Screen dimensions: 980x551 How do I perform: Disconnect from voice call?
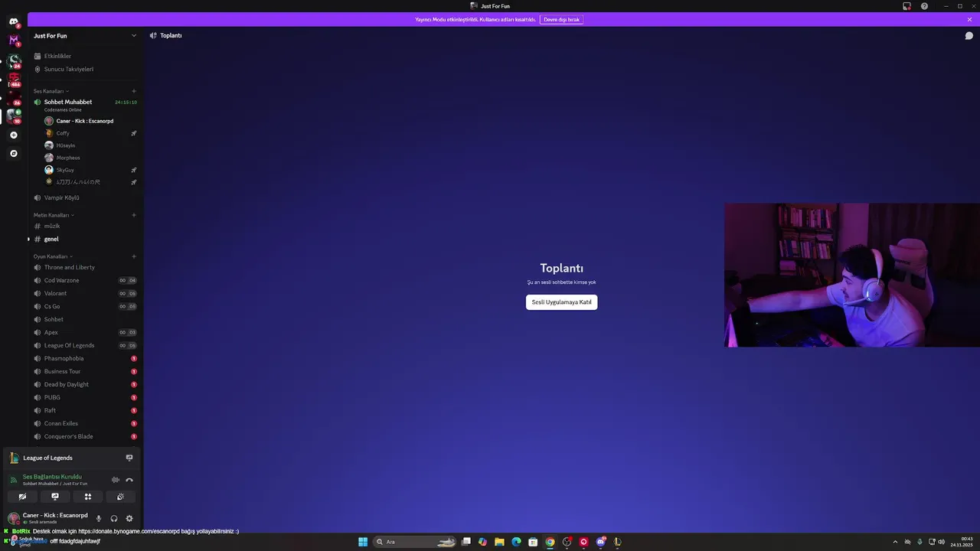click(x=129, y=480)
